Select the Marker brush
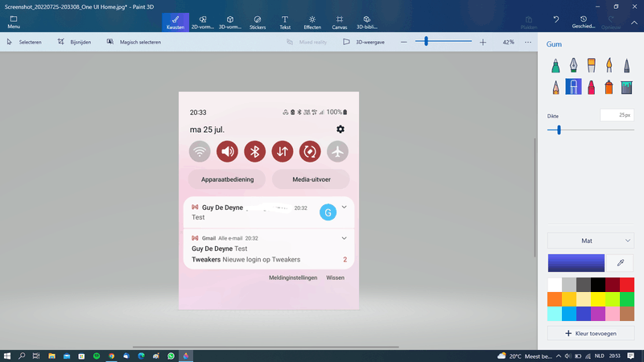The height and width of the screenshot is (362, 644). coord(555,65)
